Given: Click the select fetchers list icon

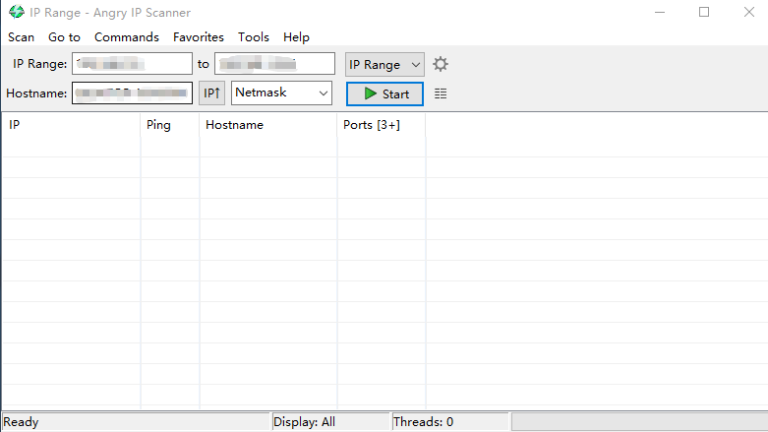Looking at the screenshot, I should pyautogui.click(x=441, y=94).
